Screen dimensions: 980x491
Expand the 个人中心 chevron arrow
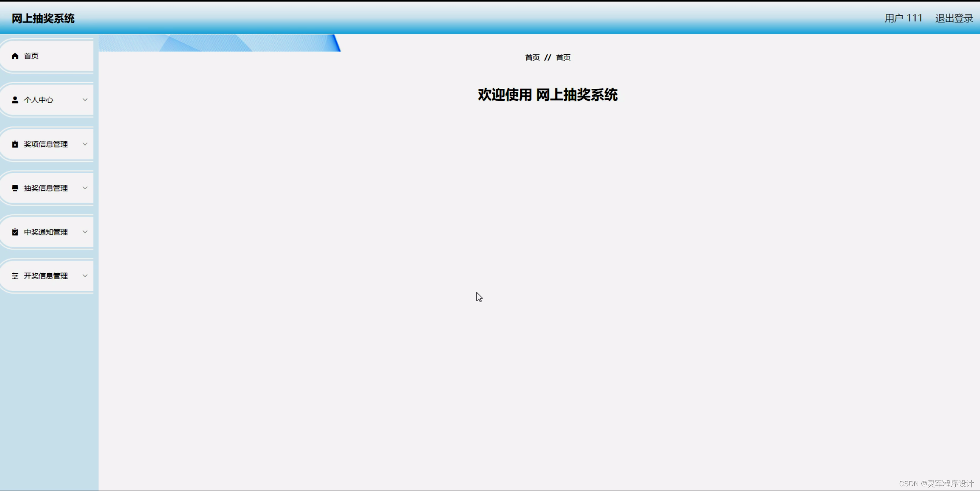click(85, 100)
